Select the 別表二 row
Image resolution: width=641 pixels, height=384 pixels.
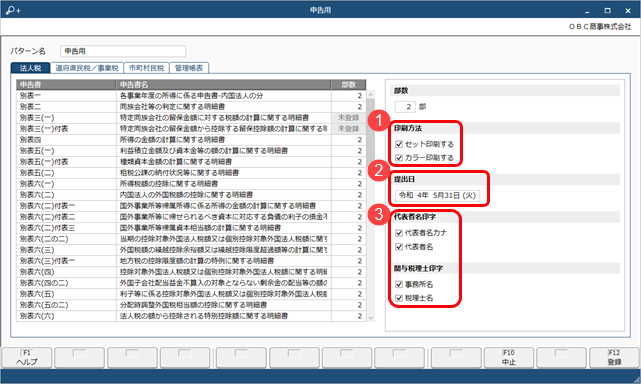click(x=191, y=107)
